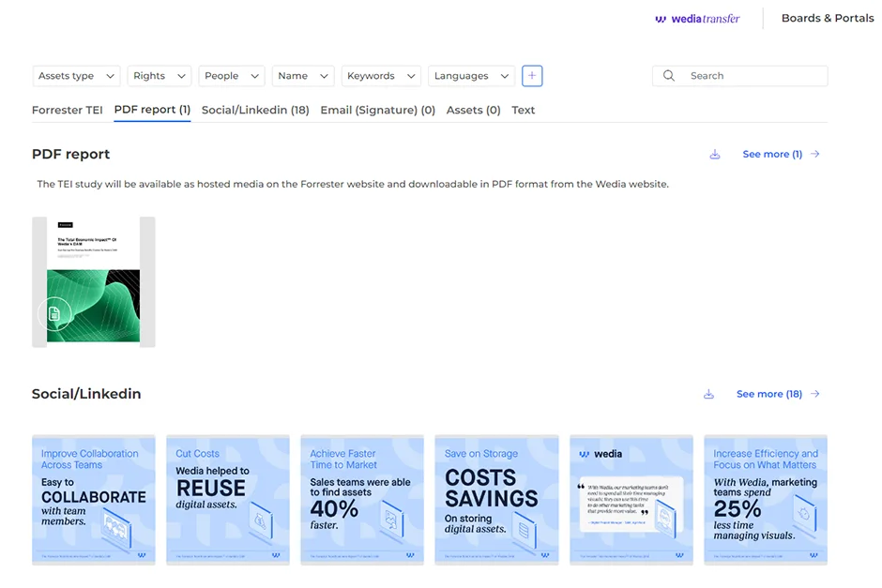This screenshot has height=588, width=882.
Task: Click the plus icon to add a filter
Action: pyautogui.click(x=532, y=75)
